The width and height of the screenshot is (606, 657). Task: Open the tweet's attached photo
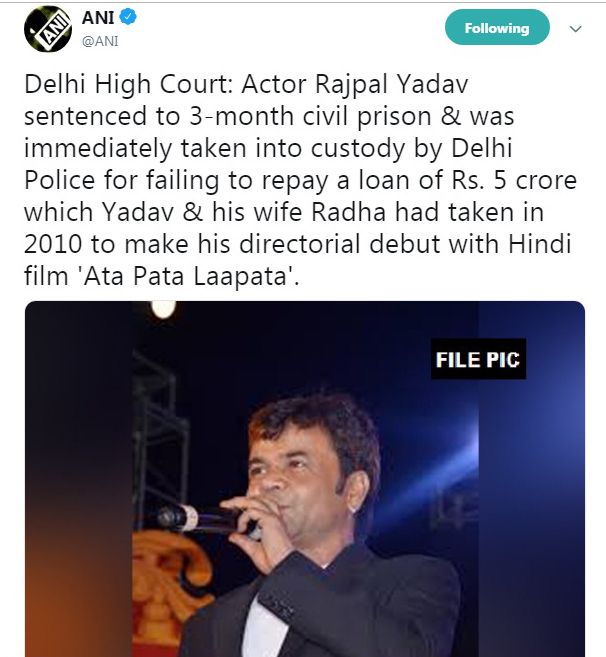tap(305, 480)
